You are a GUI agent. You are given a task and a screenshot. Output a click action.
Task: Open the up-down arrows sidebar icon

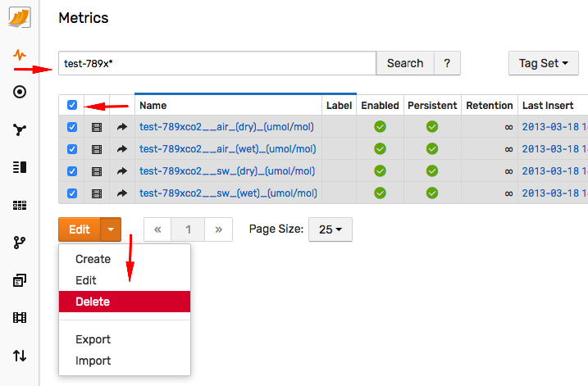pyautogui.click(x=20, y=356)
